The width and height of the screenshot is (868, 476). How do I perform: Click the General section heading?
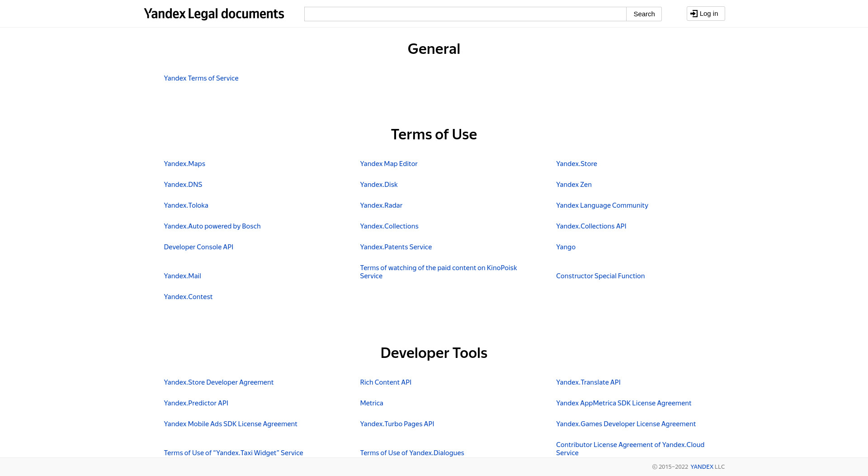[x=434, y=49]
